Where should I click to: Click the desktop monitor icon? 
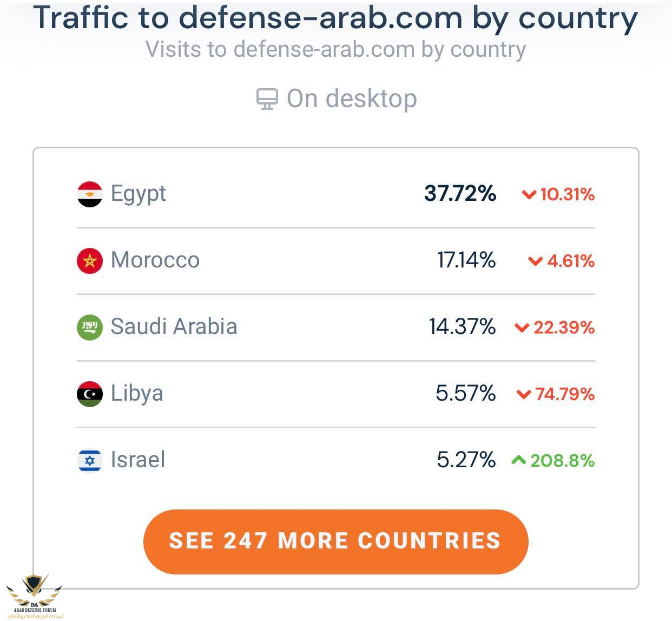click(267, 99)
